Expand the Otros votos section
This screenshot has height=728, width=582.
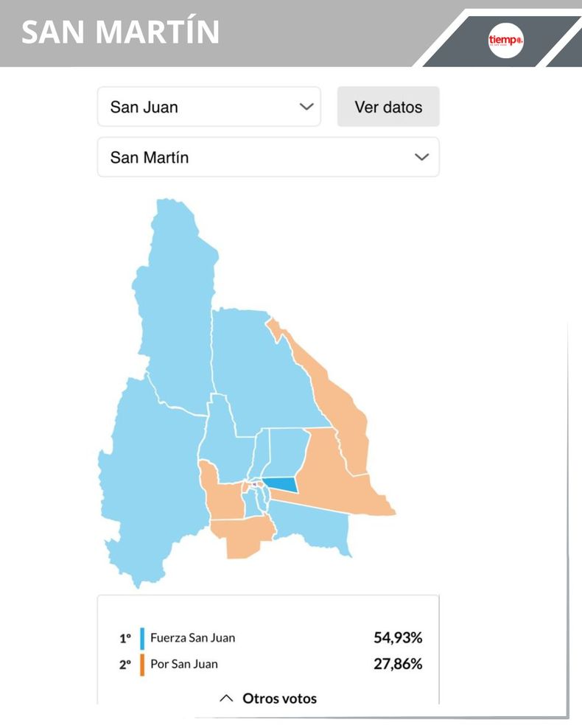point(268,698)
